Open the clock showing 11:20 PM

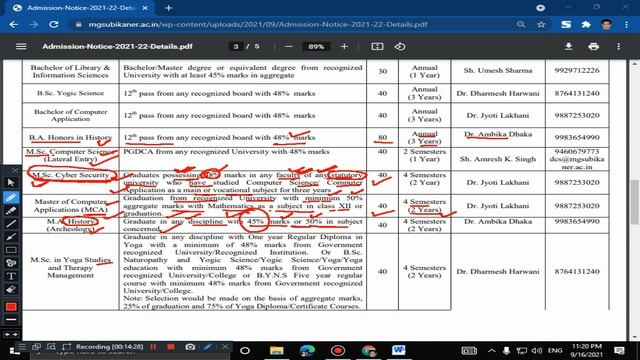click(x=587, y=351)
